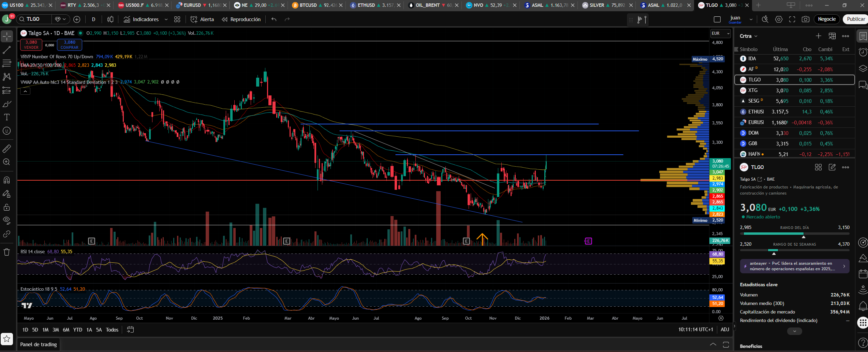Select the trend line drawing tool
Screen dimensions: 868x352
[x=7, y=50]
